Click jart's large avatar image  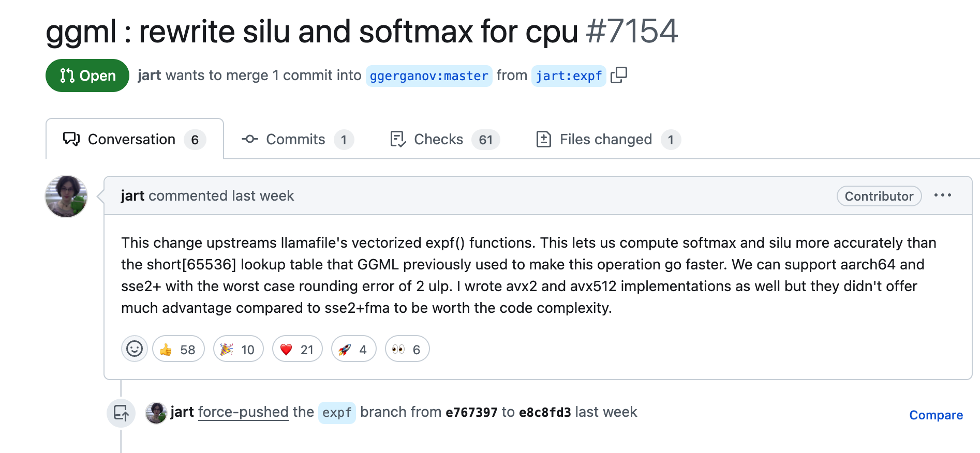[66, 197]
